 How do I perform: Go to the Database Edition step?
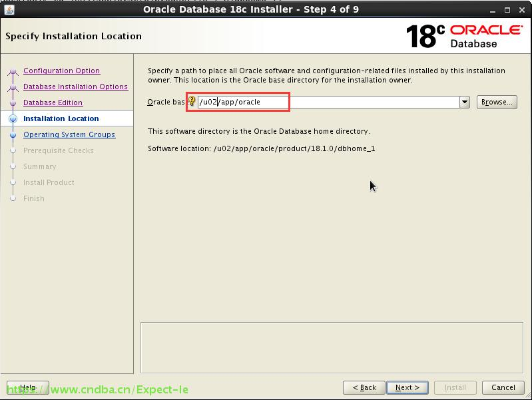(x=53, y=102)
